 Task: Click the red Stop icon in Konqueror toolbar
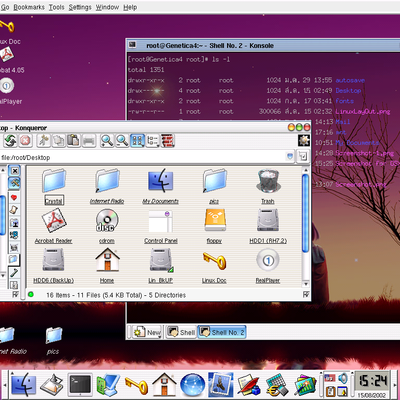point(25,141)
